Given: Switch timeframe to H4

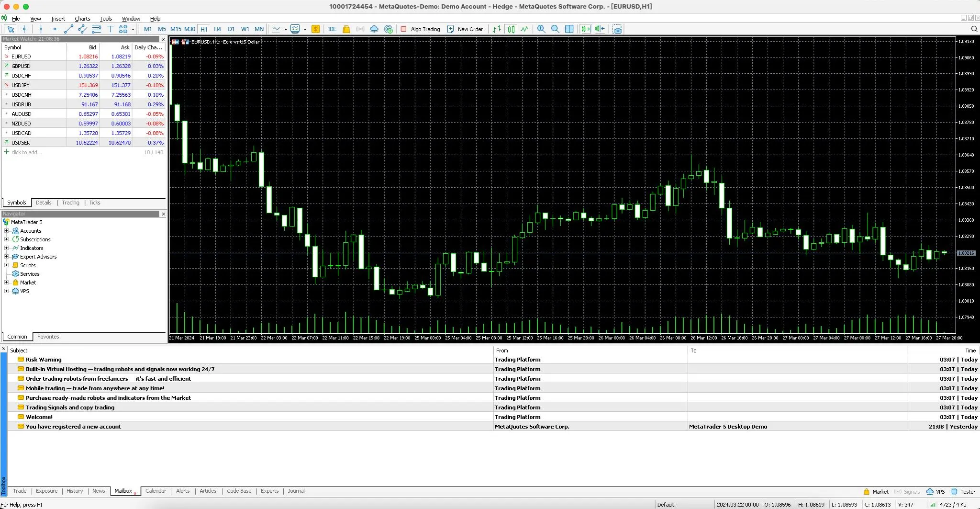Looking at the screenshot, I should tap(217, 29).
